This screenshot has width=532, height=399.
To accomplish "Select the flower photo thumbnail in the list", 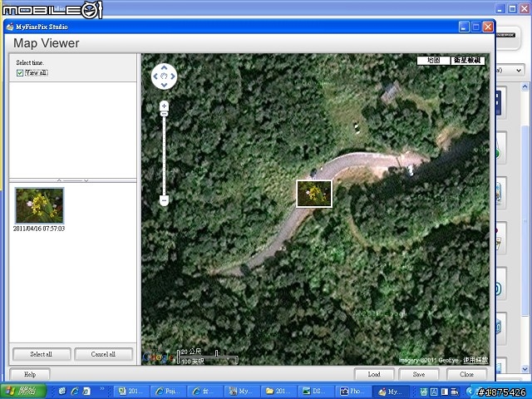I will [x=39, y=205].
